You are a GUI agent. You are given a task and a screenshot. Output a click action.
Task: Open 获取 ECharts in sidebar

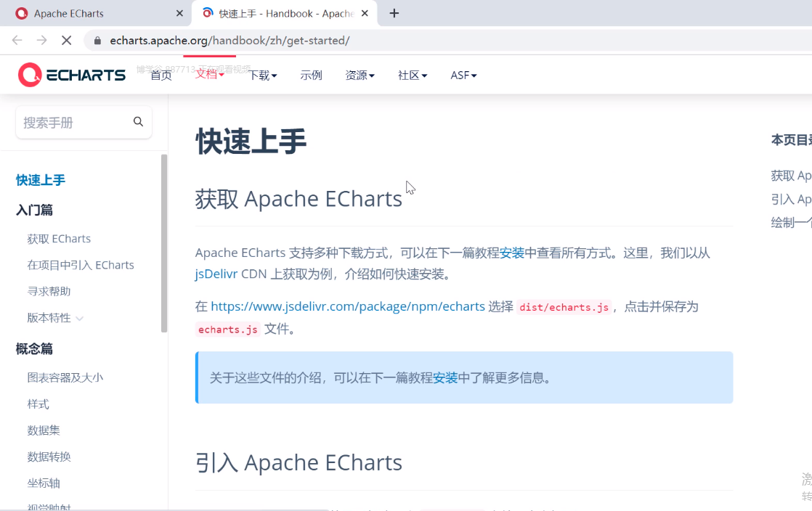(59, 239)
